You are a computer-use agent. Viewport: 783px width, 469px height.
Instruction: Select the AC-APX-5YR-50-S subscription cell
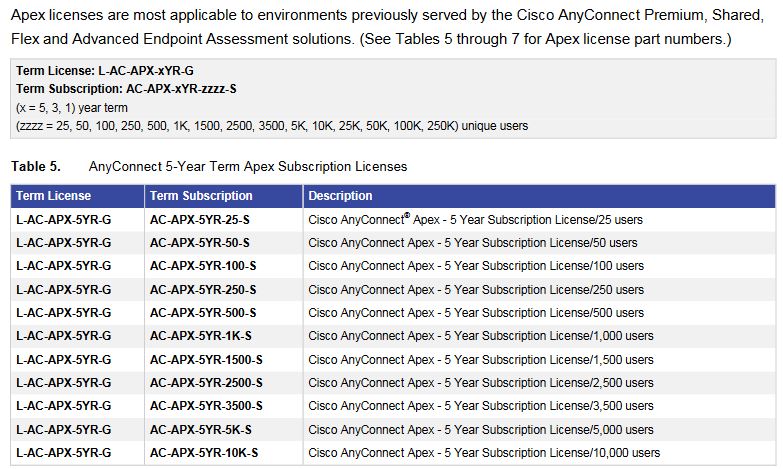click(x=199, y=243)
